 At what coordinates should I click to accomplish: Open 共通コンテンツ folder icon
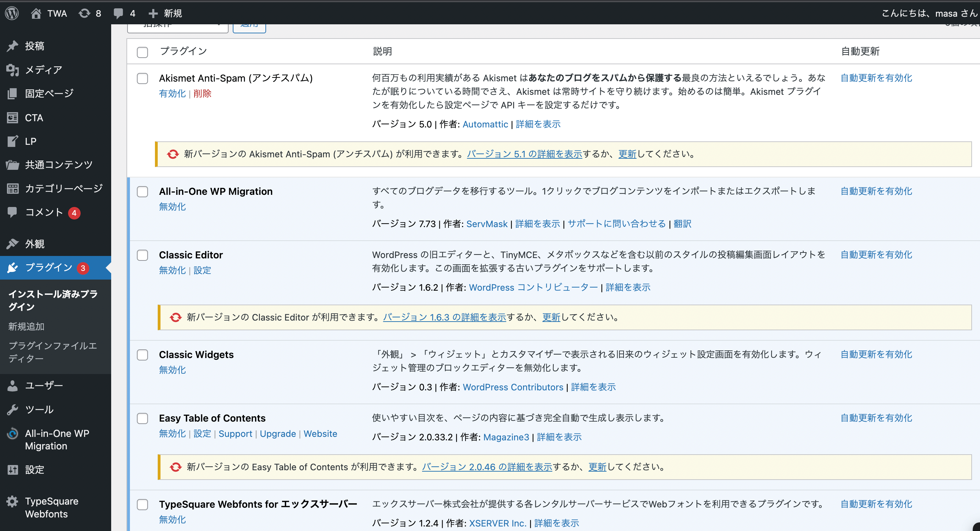coord(13,165)
